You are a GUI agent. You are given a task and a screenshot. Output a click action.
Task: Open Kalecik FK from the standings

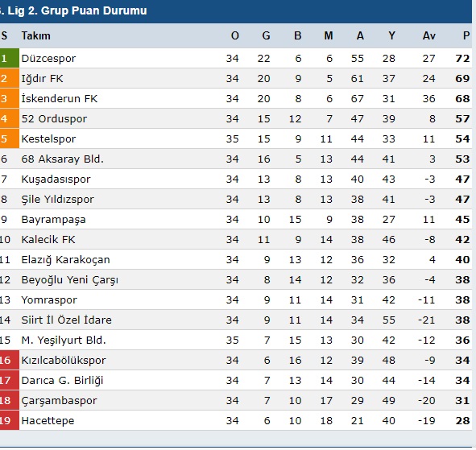[48, 239]
